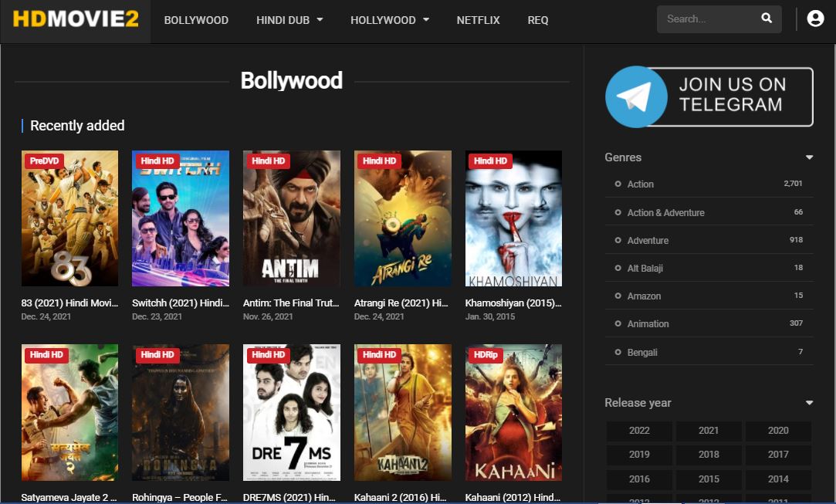Open the user account icon
The height and width of the screenshot is (504, 836).
[815, 19]
